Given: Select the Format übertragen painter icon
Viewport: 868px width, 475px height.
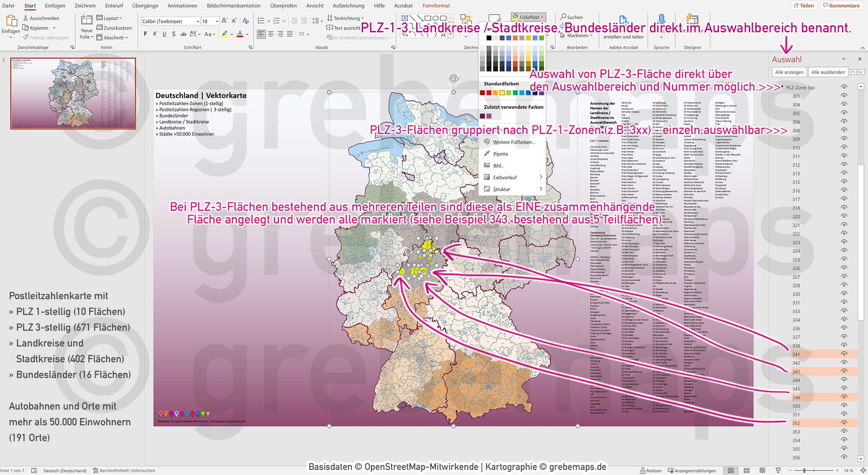Looking at the screenshot, I should [25, 37].
